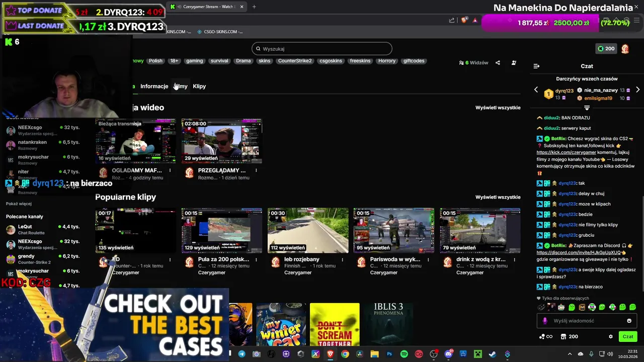644x362 pixels.
Task: Click the share icon next to viewer count
Action: (498, 63)
